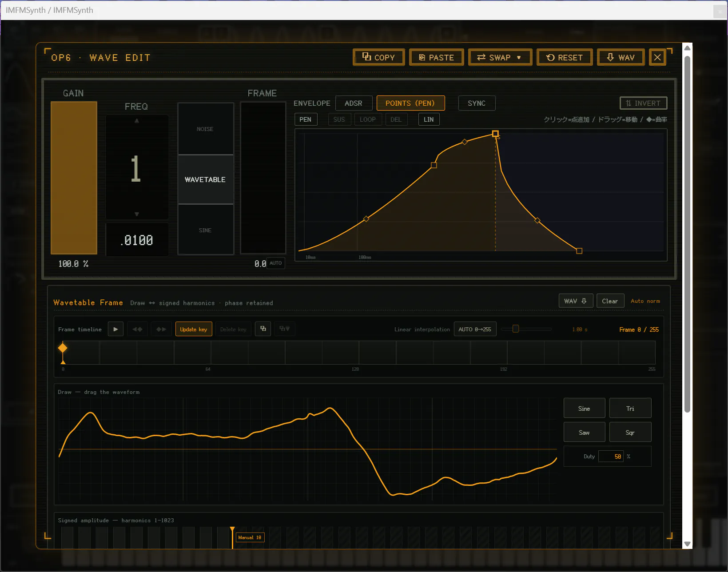Screen dimensions: 728x572
Task: Insert Sine waveform preset
Action: pyautogui.click(x=584, y=408)
